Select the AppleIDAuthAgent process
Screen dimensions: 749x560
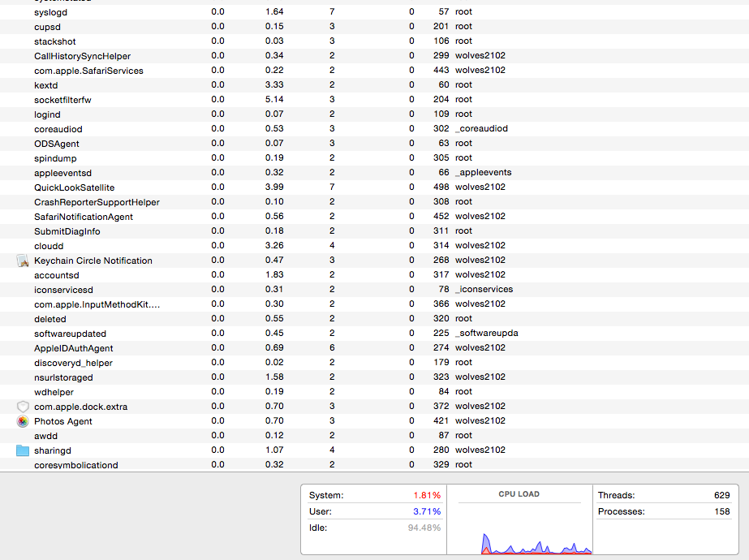pyautogui.click(x=375, y=348)
